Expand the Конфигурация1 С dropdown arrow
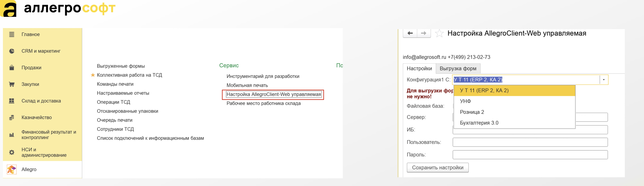Viewport: 644px width, 186px height. [x=604, y=80]
